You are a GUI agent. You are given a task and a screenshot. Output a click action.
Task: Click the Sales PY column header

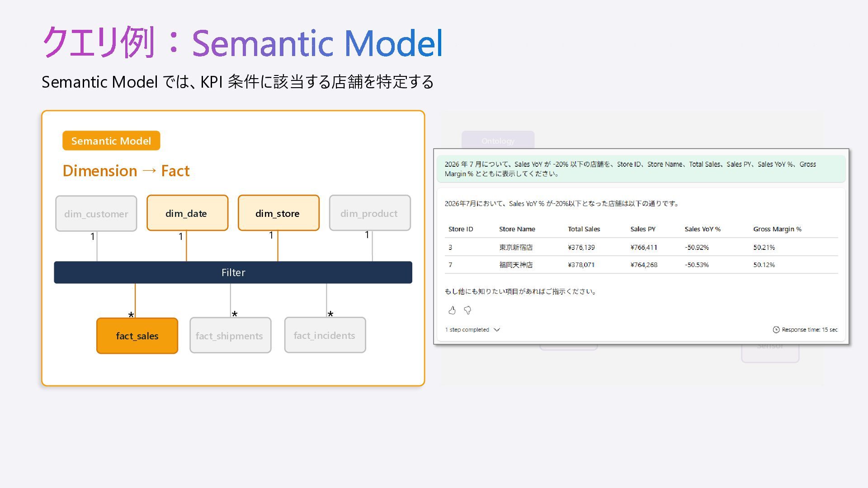coord(642,229)
